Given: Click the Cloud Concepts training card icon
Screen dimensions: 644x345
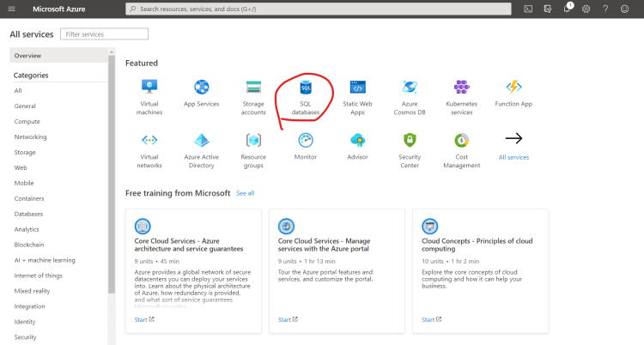Looking at the screenshot, I should click(x=430, y=226).
